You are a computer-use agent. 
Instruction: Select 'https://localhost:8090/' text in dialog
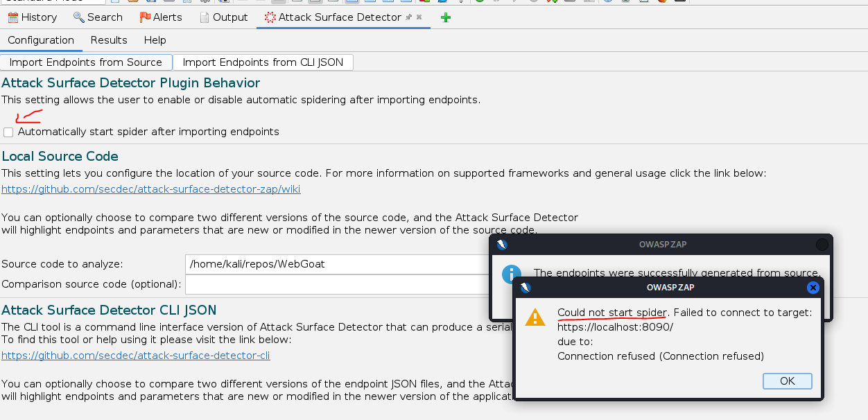point(615,327)
